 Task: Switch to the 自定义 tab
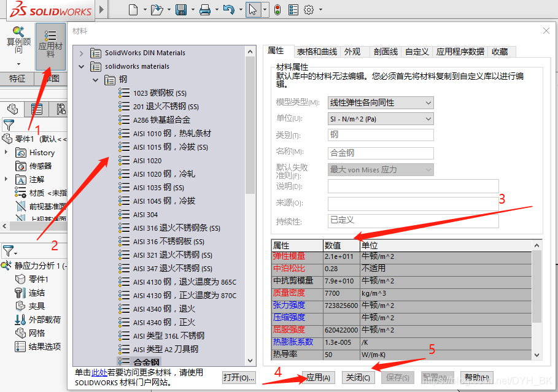coord(417,52)
